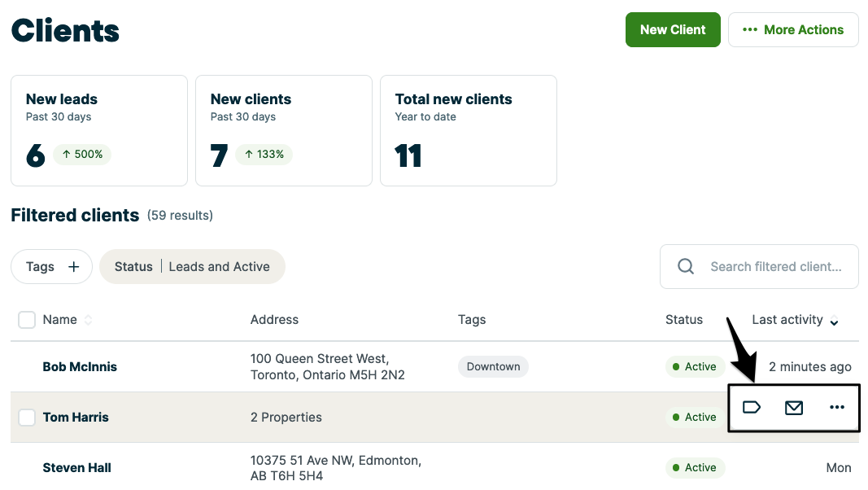
Task: Click the envelope email icon for Tom Harris
Action: (794, 408)
